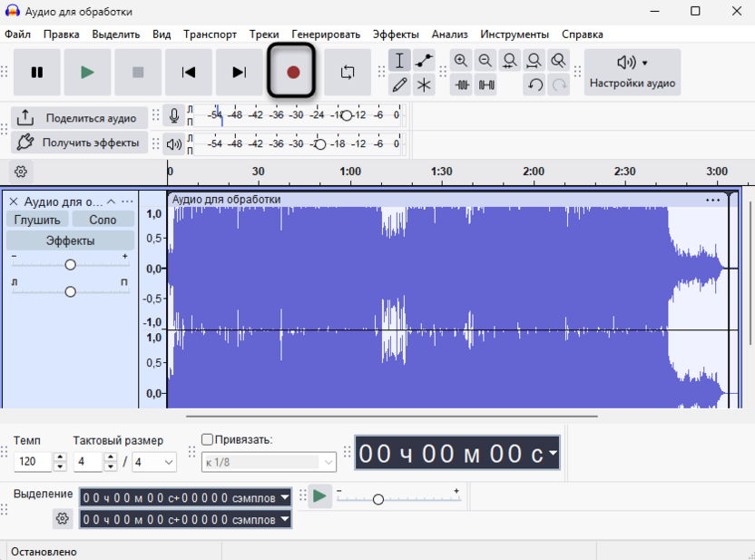The image size is (755, 560).
Task: Open the Эффекты menu
Action: pyautogui.click(x=396, y=34)
